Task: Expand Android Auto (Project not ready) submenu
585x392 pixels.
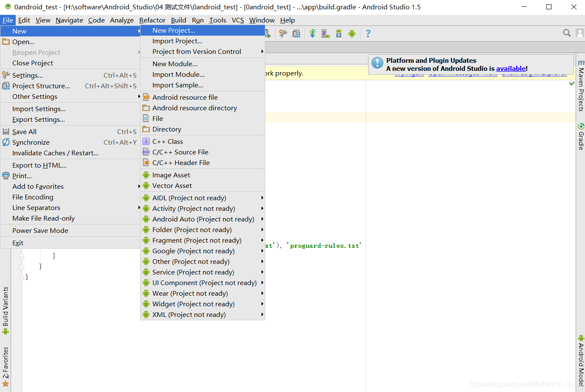Action: (x=202, y=219)
